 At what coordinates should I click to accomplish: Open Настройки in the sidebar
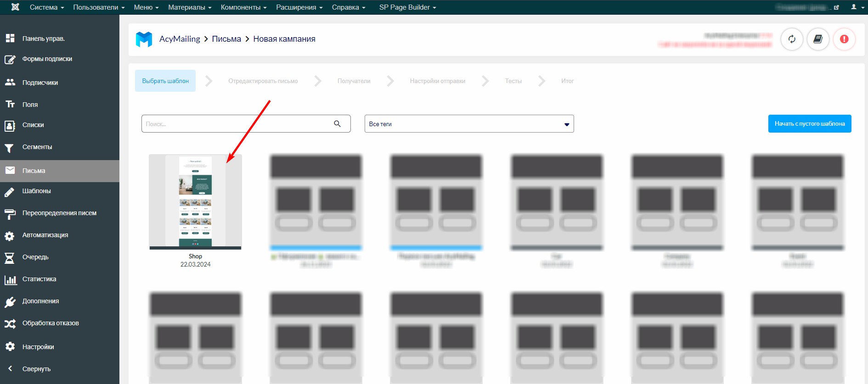[38, 347]
